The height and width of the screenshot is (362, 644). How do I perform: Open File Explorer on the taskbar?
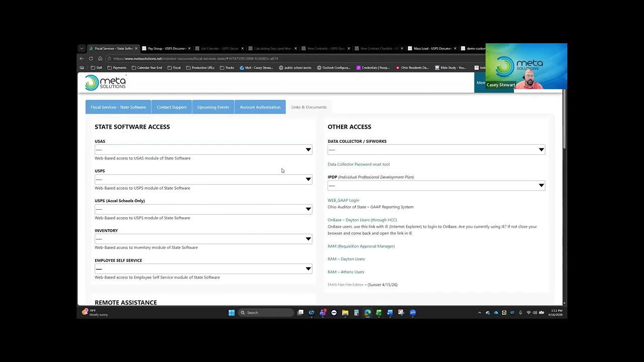345,313
